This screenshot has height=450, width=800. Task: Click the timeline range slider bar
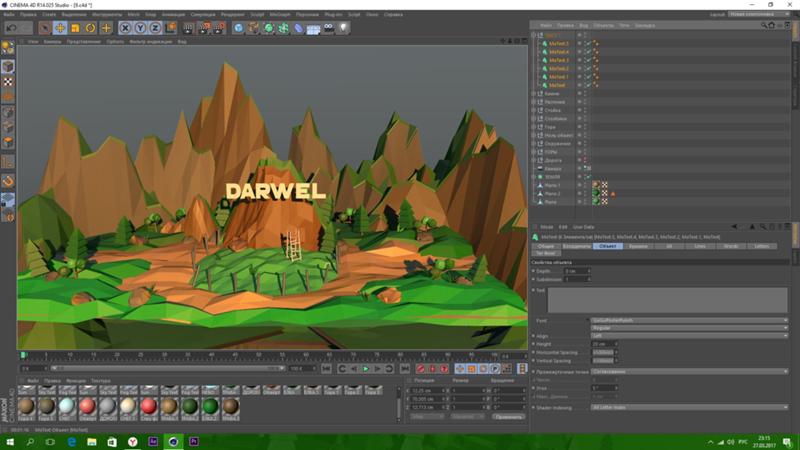[167, 368]
